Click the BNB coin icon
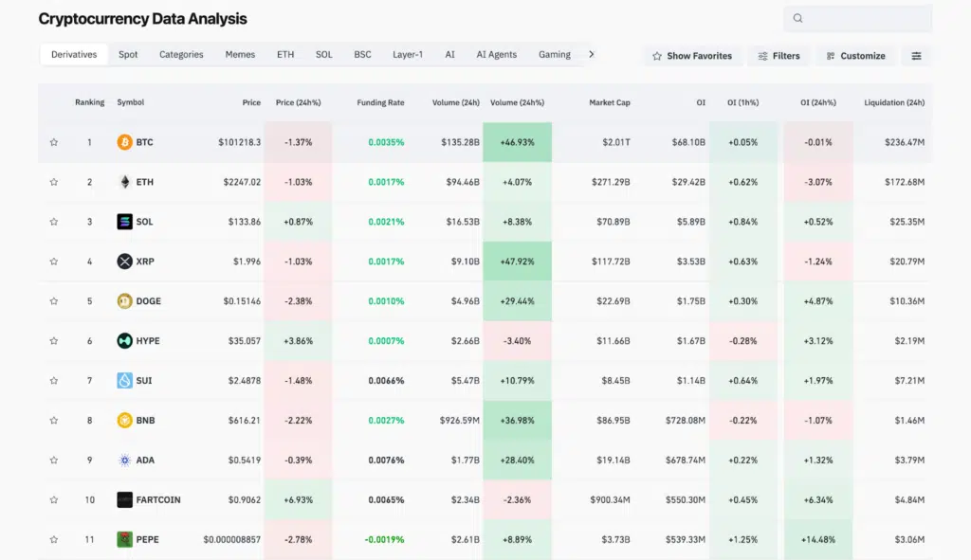This screenshot has width=971, height=560. 124,421
